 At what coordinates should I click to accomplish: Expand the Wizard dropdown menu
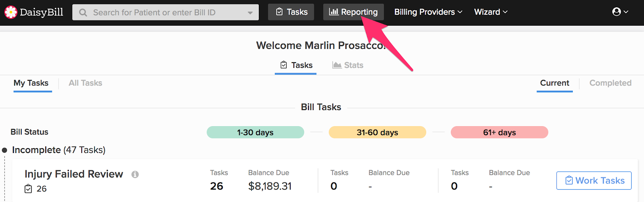click(491, 12)
